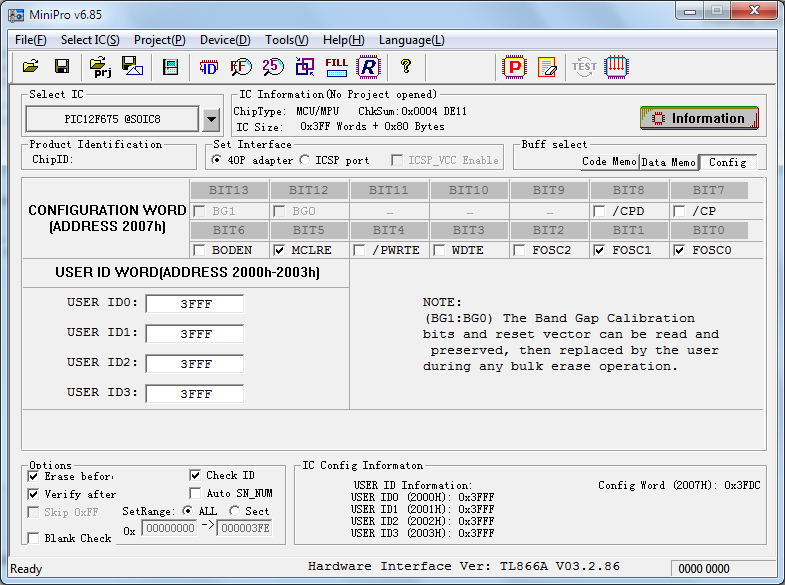
Task: Click the 25 flash detect icon
Action: coord(273,67)
